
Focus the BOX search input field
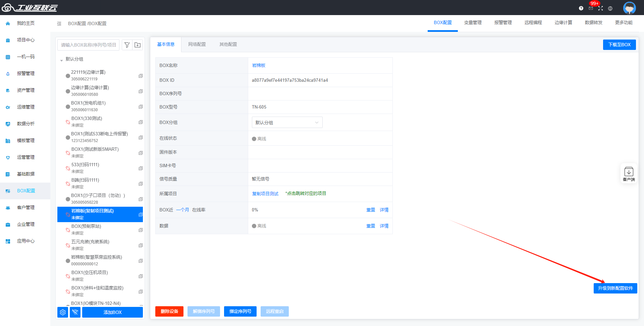tap(88, 45)
